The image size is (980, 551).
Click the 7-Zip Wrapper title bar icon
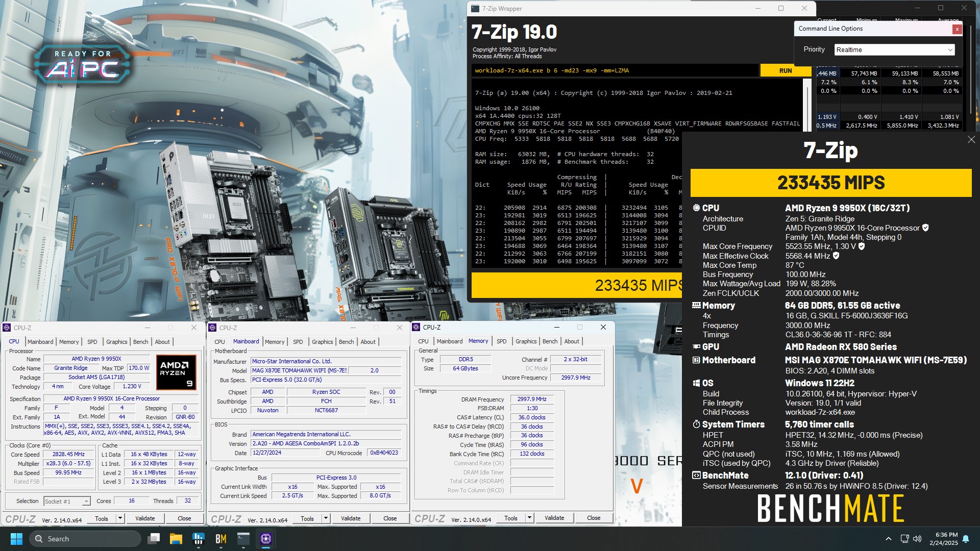pos(475,8)
